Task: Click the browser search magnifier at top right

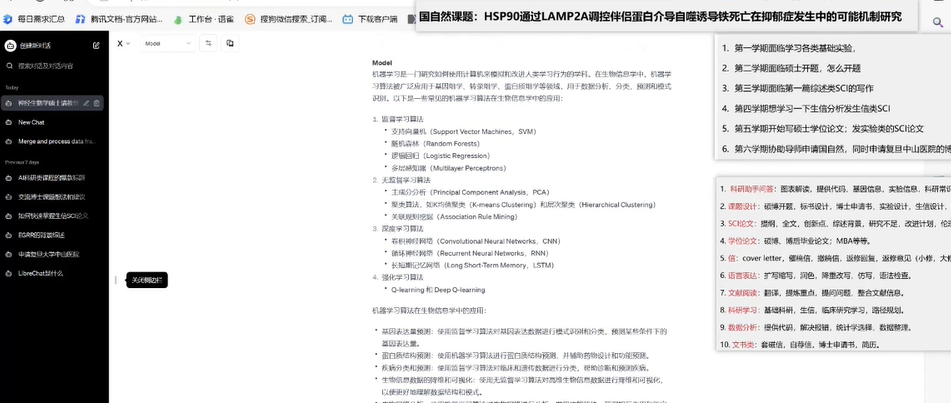Action: (x=937, y=23)
